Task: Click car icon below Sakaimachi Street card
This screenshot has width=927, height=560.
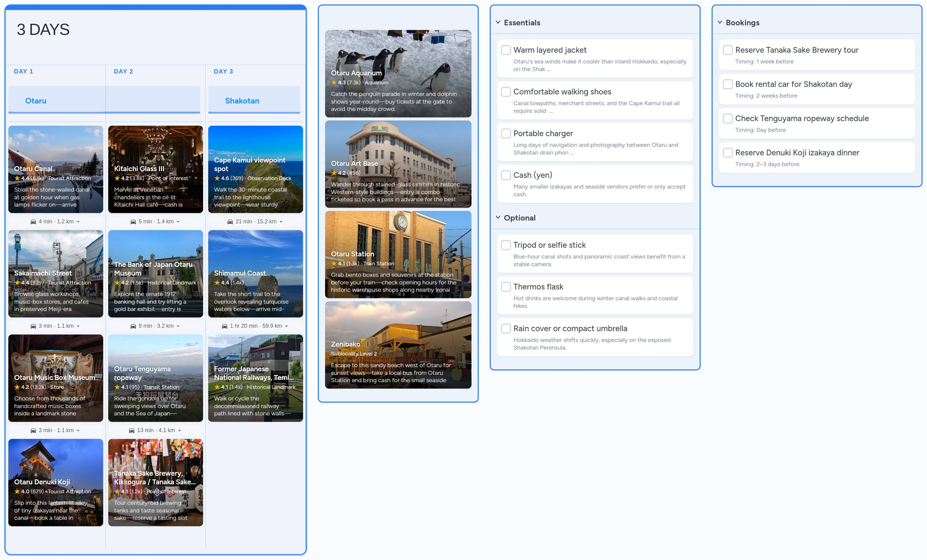Action: [33, 326]
